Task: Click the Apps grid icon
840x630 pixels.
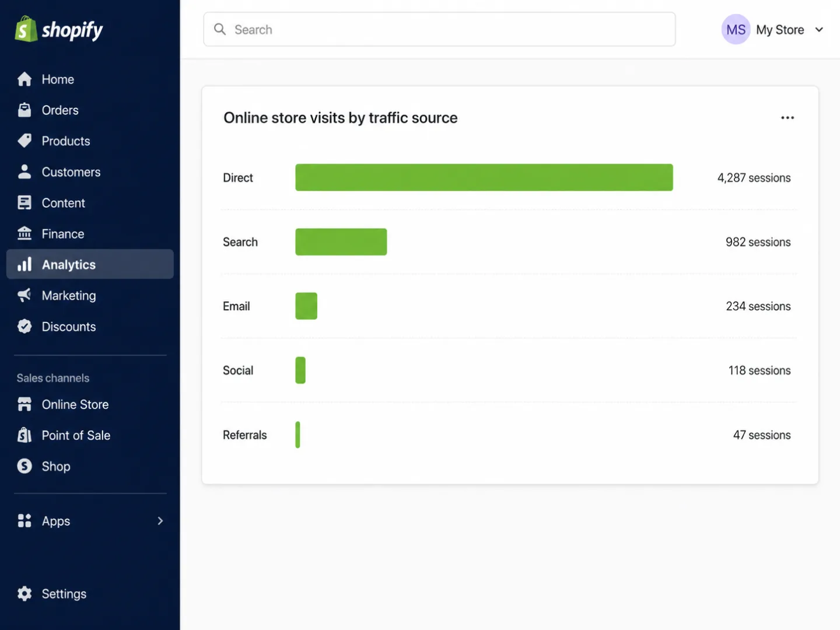Action: (x=24, y=521)
